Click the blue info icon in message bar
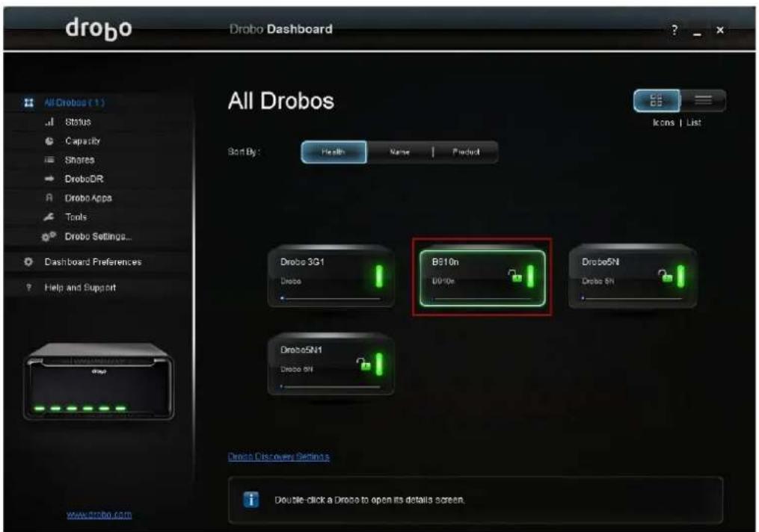Image resolution: width=759 pixels, height=532 pixels. [251, 500]
